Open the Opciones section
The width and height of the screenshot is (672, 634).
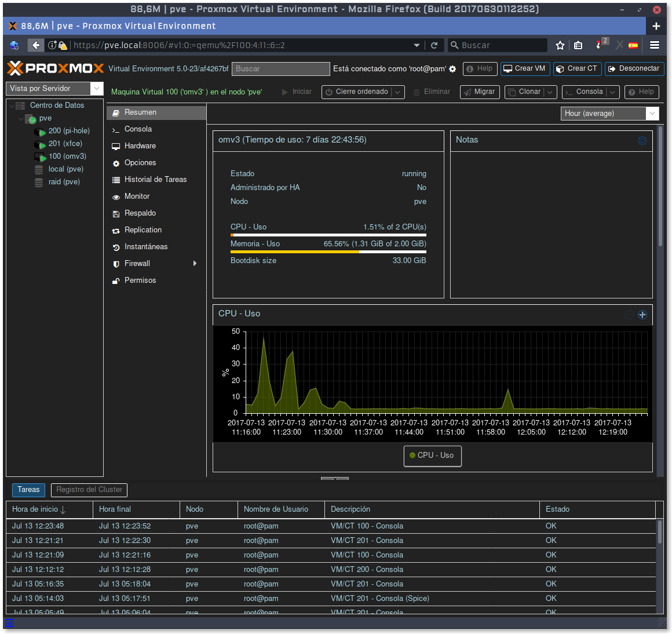tap(156, 163)
